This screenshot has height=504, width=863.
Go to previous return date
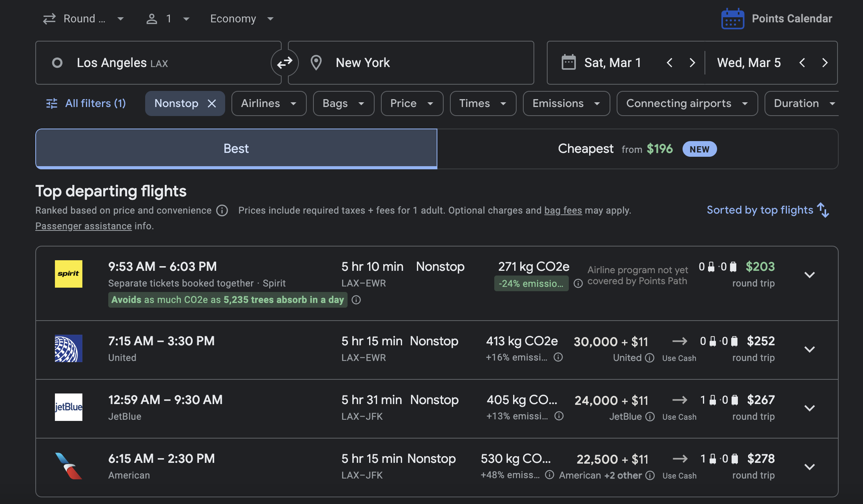[802, 63]
